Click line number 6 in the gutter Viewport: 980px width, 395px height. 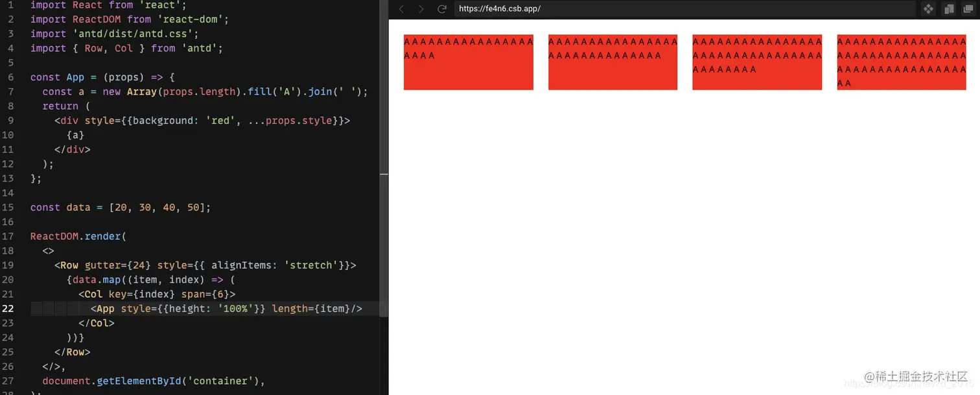pos(10,77)
